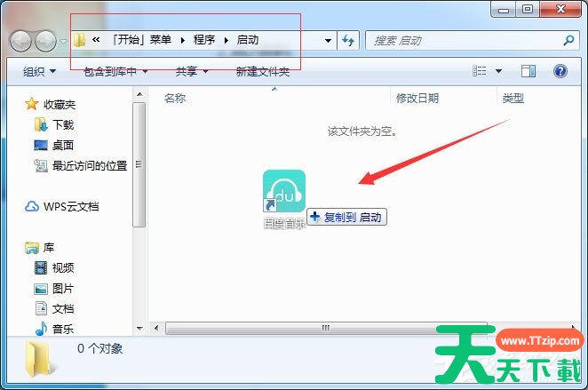Click the Back navigation arrow button
Image resolution: width=588 pixels, height=390 pixels.
coord(20,41)
